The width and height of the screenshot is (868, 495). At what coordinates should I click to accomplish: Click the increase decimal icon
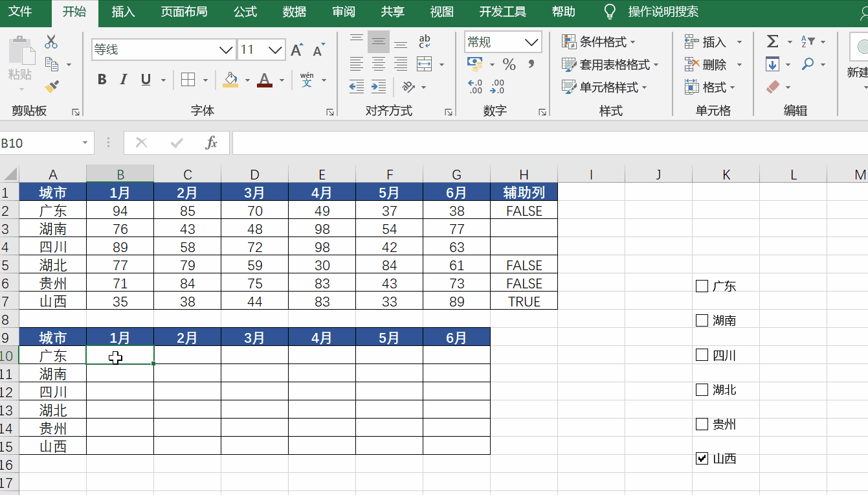[474, 85]
